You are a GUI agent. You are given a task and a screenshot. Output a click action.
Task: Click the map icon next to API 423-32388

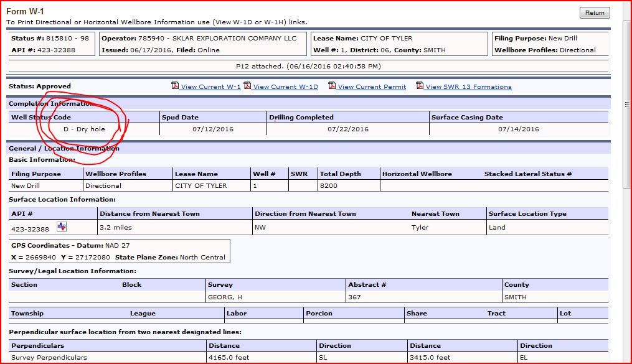click(x=61, y=226)
